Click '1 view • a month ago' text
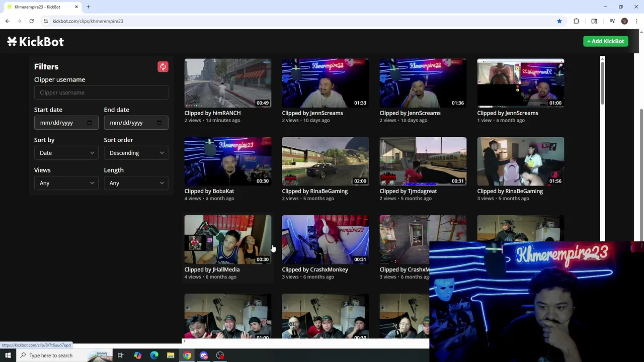 point(501,120)
